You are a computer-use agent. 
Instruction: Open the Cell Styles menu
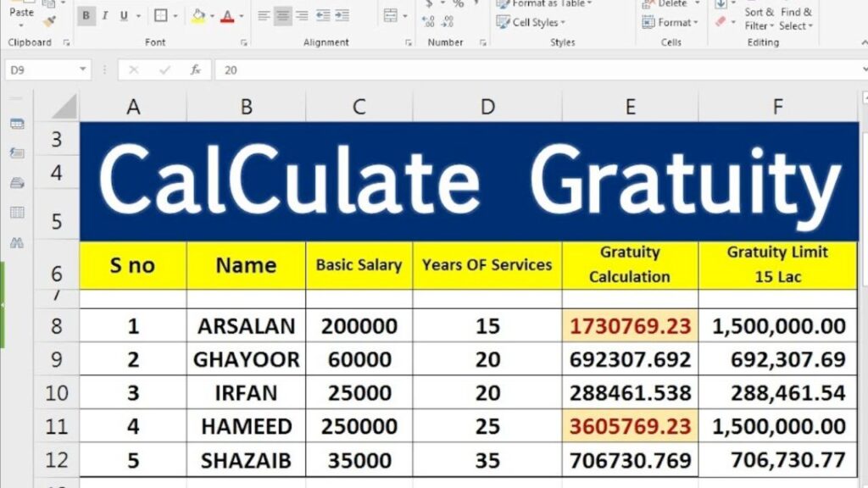click(x=537, y=20)
